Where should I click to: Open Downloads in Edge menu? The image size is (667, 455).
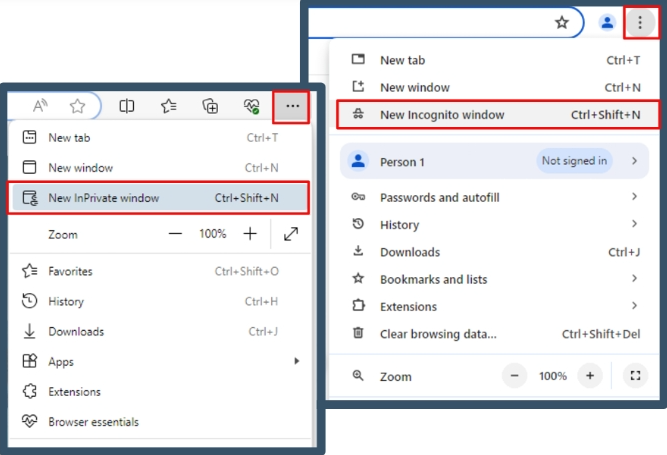tap(160, 332)
